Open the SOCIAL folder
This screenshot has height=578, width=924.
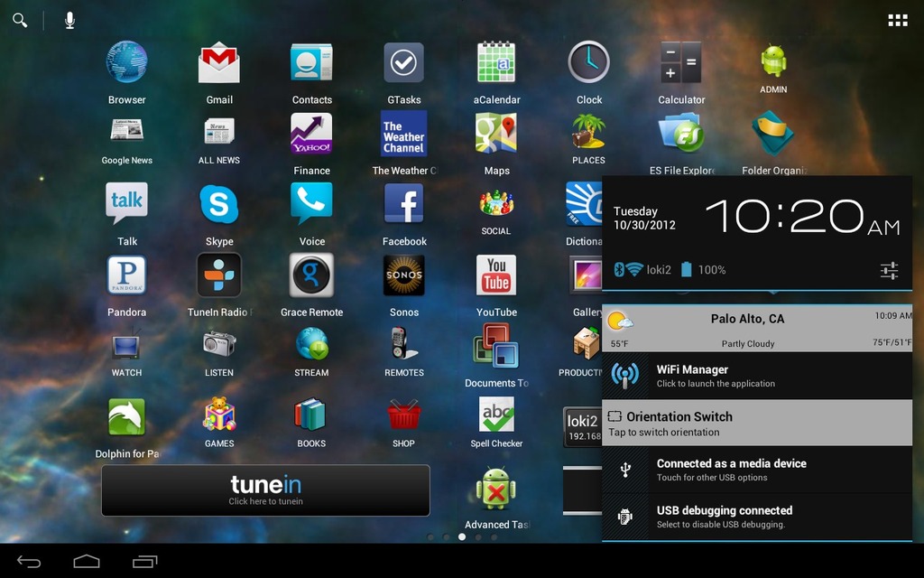[x=496, y=202]
